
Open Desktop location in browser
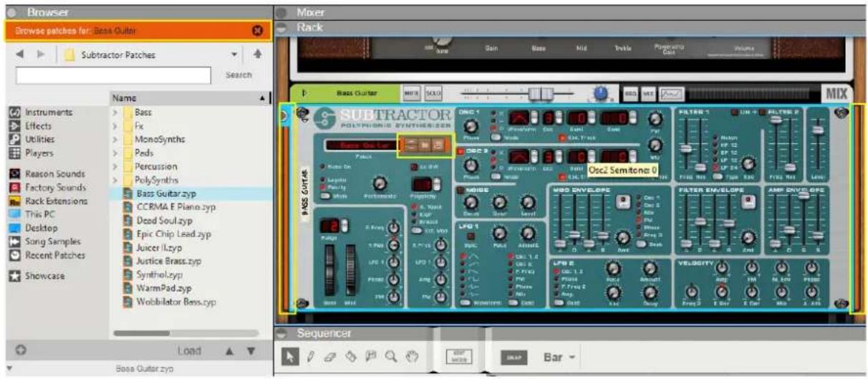[x=35, y=228]
